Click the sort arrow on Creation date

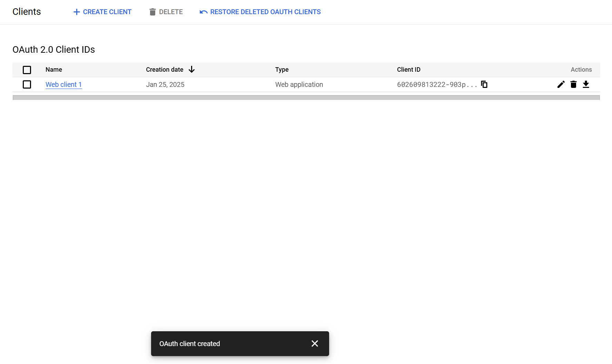tap(191, 69)
